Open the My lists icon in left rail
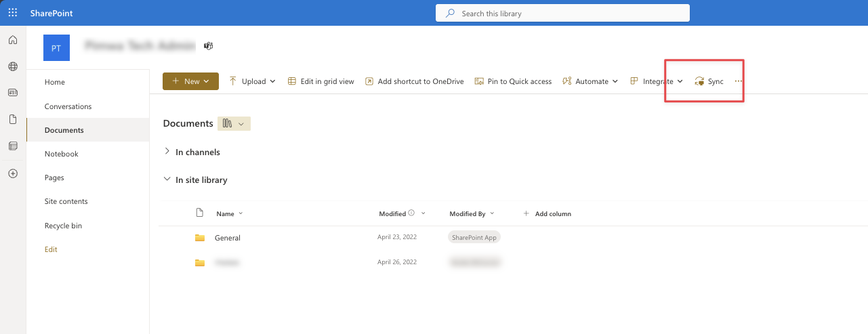 [x=13, y=146]
